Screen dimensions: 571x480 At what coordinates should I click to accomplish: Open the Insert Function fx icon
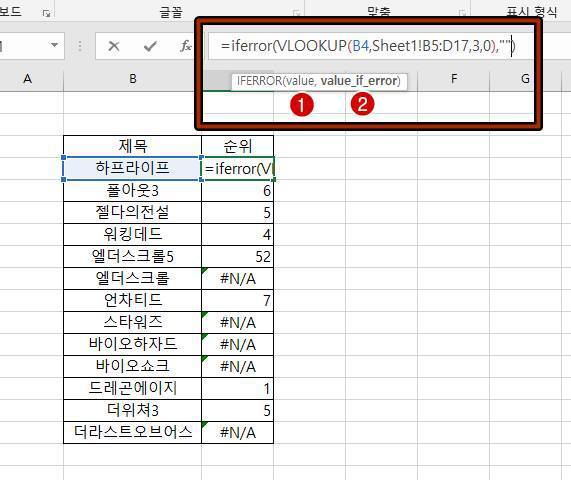pos(185,46)
